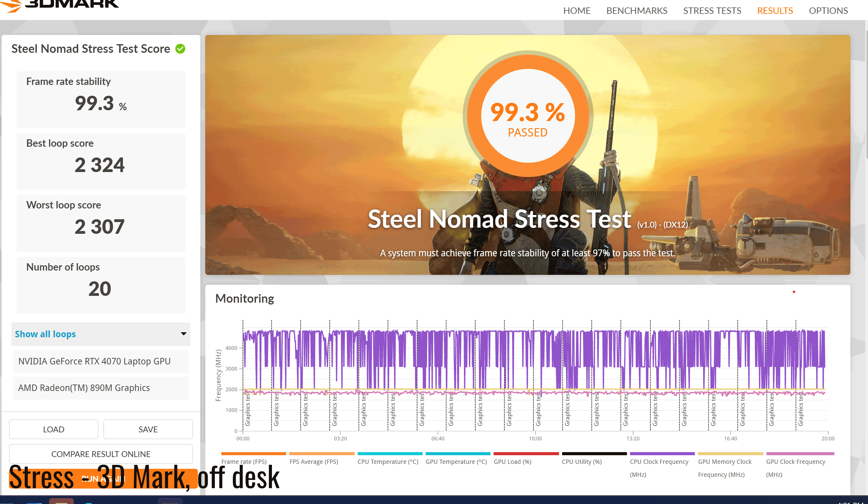Expand the Show all loops dropdown
Viewport: 868px width, 504px height.
(101, 334)
